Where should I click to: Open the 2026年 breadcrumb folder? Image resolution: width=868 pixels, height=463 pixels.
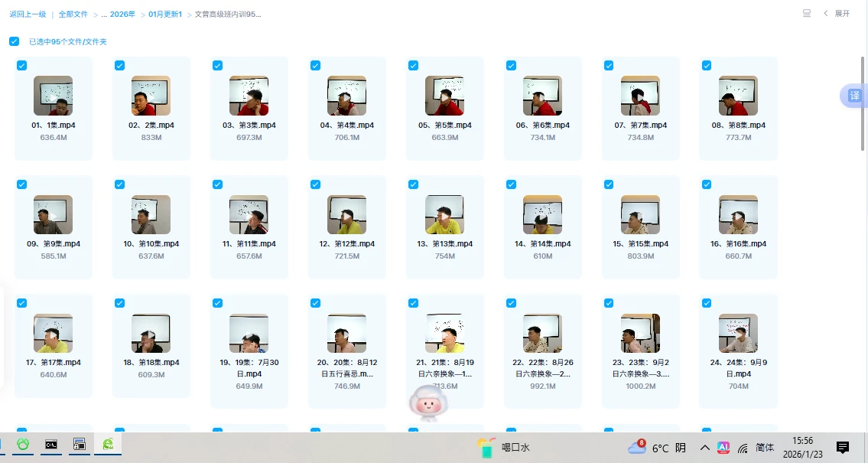[x=123, y=15]
